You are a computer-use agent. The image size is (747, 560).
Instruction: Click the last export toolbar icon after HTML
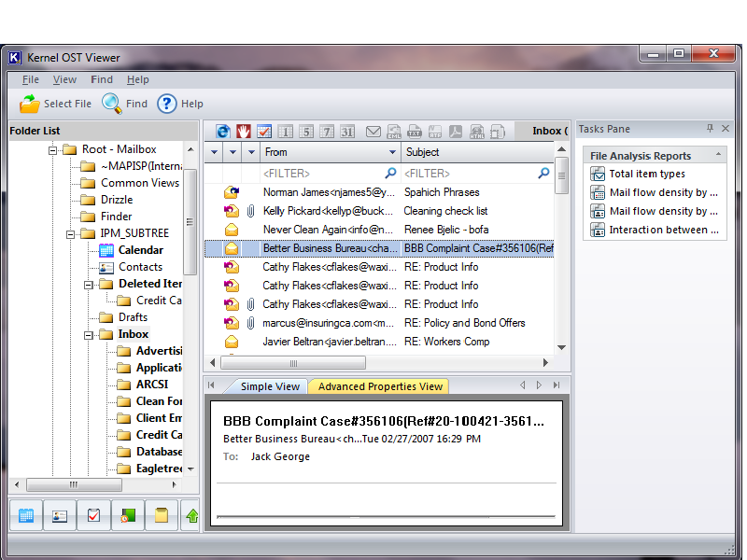pos(498,131)
